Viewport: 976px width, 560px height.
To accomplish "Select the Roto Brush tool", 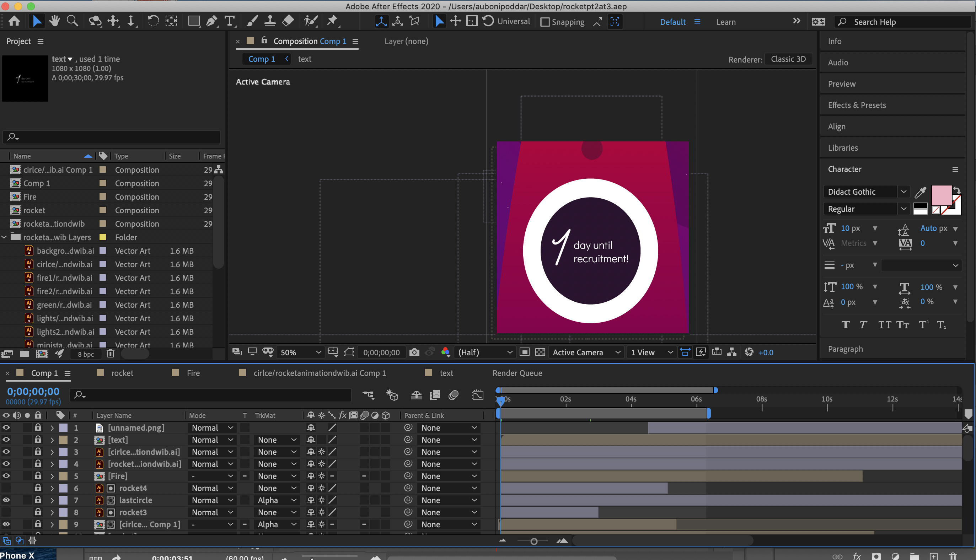I will point(310,21).
